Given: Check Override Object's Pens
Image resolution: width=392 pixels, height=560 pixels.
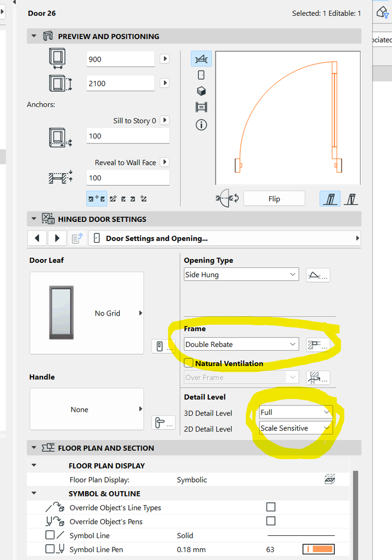Looking at the screenshot, I should [x=270, y=521].
